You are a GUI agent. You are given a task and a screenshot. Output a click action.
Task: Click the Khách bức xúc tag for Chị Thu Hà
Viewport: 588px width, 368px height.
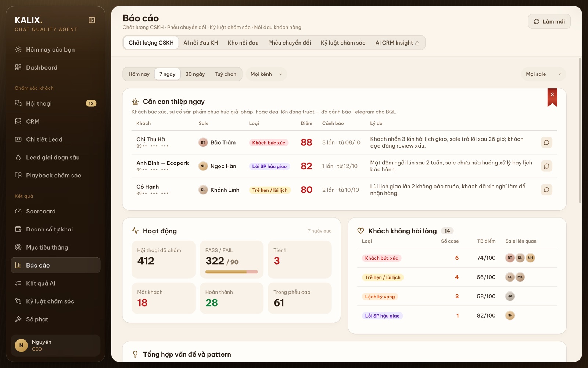tap(269, 143)
